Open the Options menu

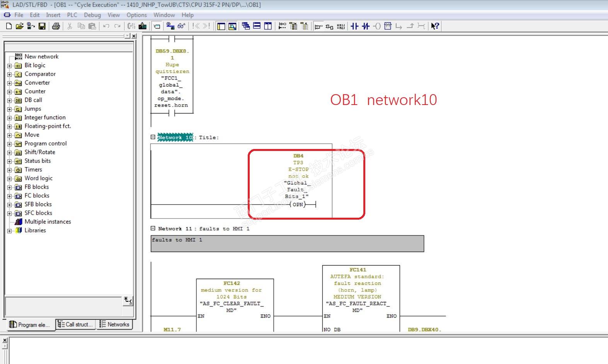point(137,15)
